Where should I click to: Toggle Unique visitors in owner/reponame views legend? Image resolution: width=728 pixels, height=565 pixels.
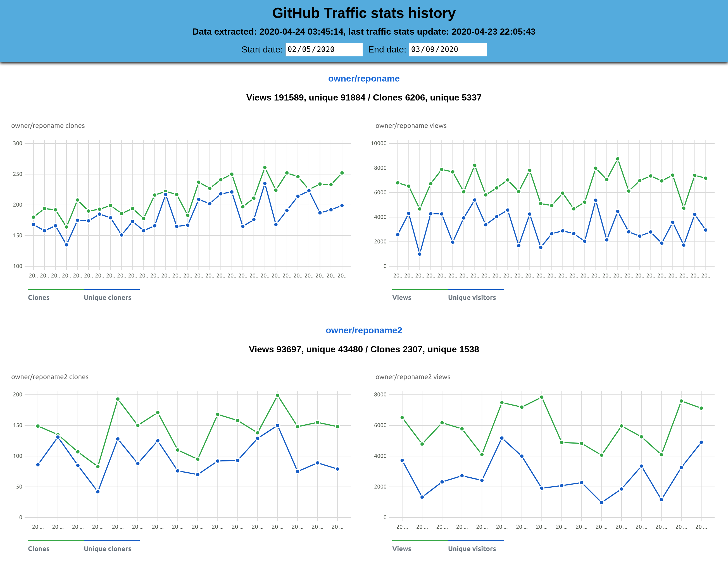coord(472,297)
